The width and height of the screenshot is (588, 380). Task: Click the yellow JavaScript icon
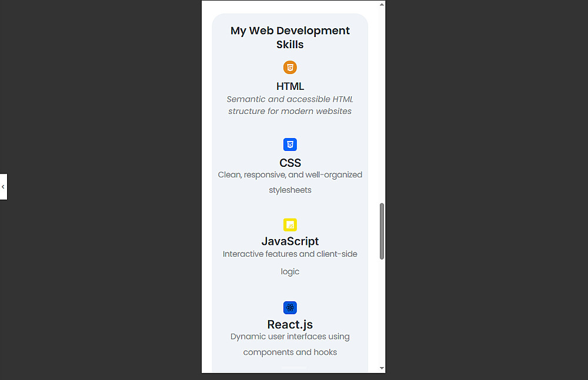pos(290,225)
